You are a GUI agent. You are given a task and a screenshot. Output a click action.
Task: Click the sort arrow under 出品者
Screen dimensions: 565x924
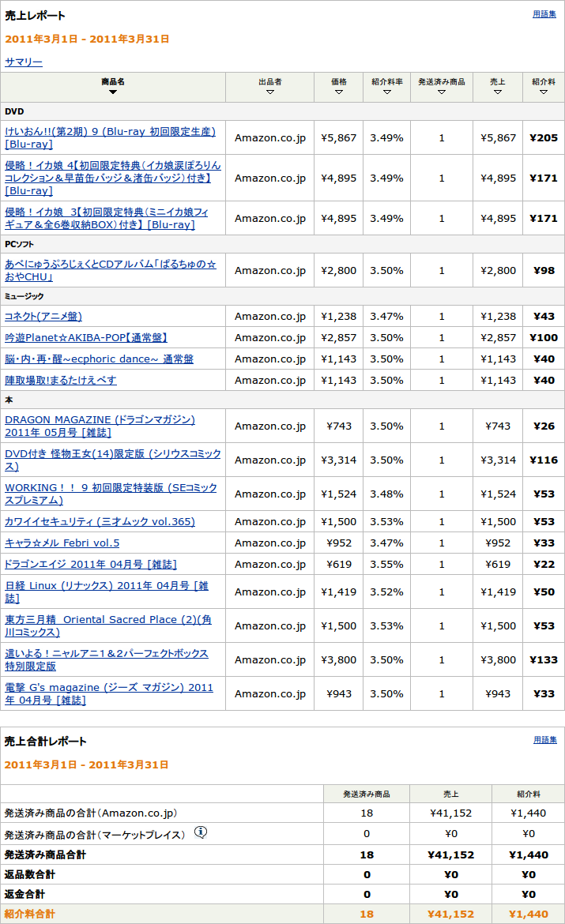point(270,92)
